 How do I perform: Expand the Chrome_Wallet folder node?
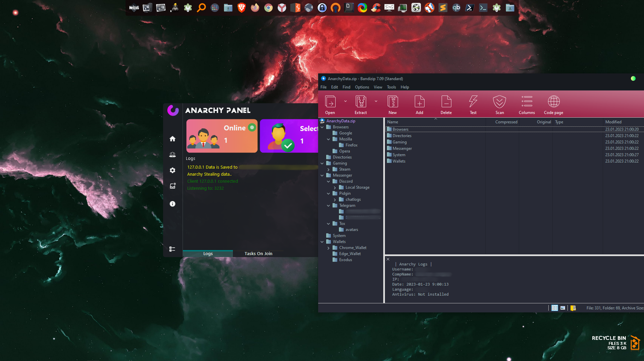tap(329, 248)
